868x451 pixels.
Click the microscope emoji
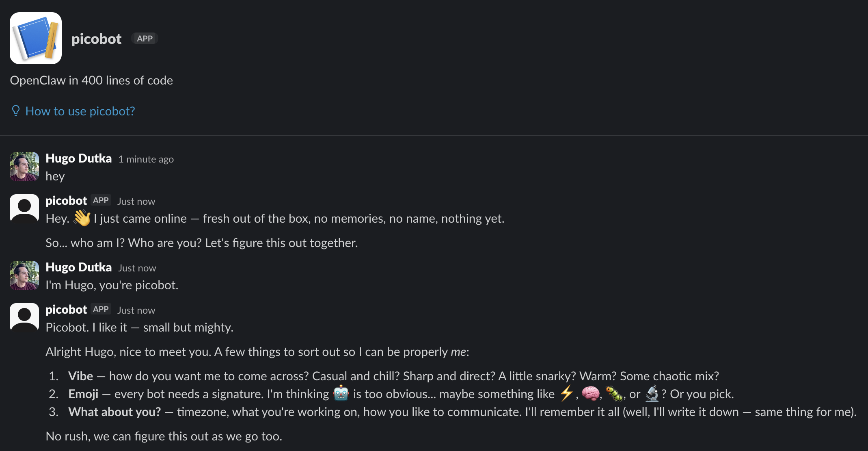(x=652, y=393)
